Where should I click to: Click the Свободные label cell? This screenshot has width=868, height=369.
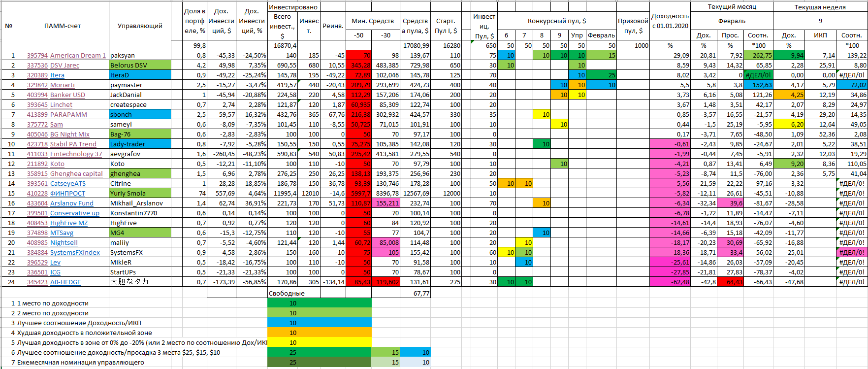click(x=287, y=293)
